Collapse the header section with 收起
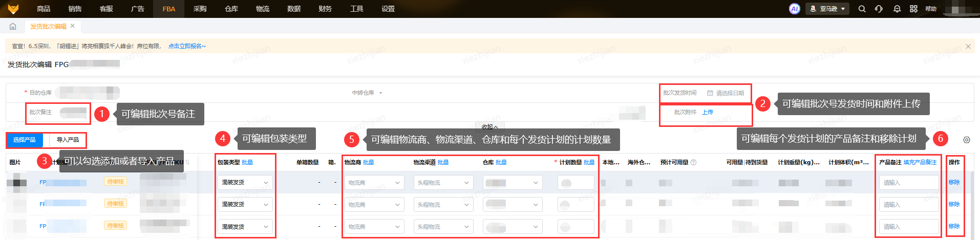 tap(489, 127)
